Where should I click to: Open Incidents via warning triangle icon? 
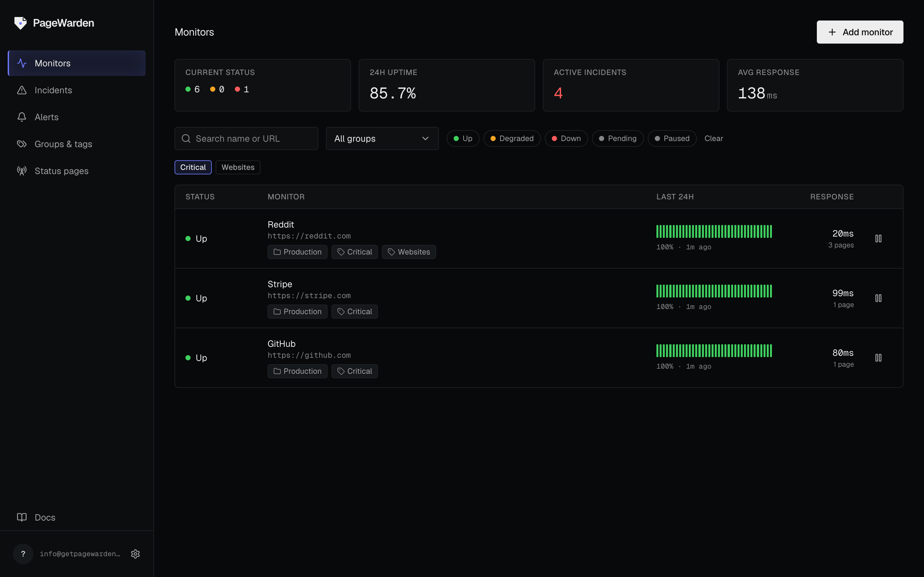22,90
